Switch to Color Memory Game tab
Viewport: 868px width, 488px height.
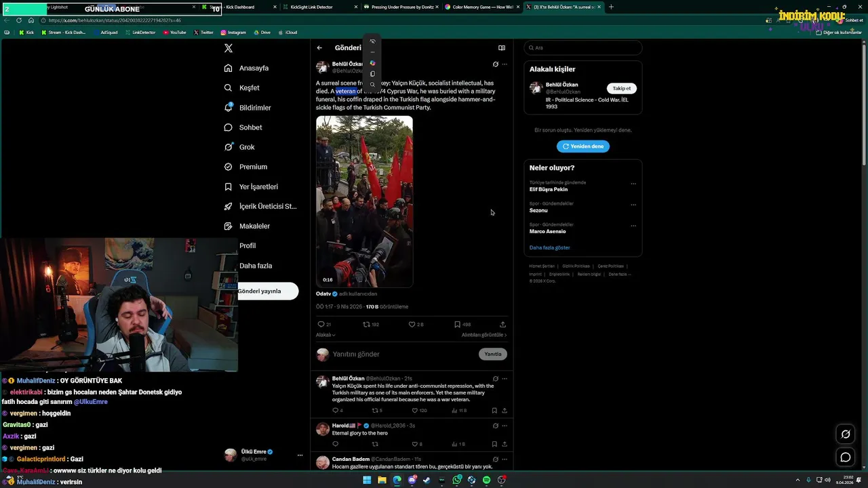[482, 7]
